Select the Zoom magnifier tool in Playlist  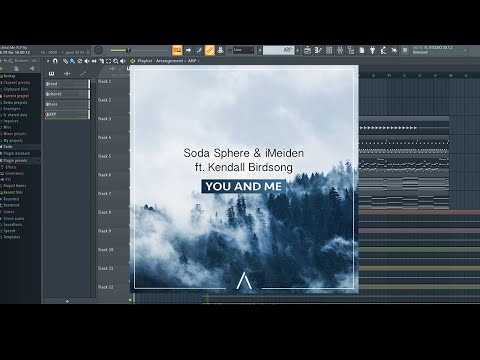(115, 61)
